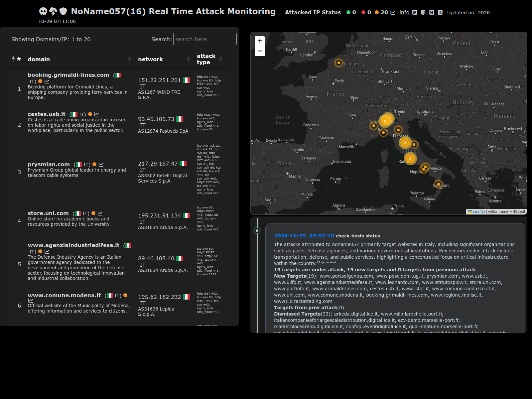532x399 pixels.
Task: Open the RSS feed icon in header
Action: point(440,13)
